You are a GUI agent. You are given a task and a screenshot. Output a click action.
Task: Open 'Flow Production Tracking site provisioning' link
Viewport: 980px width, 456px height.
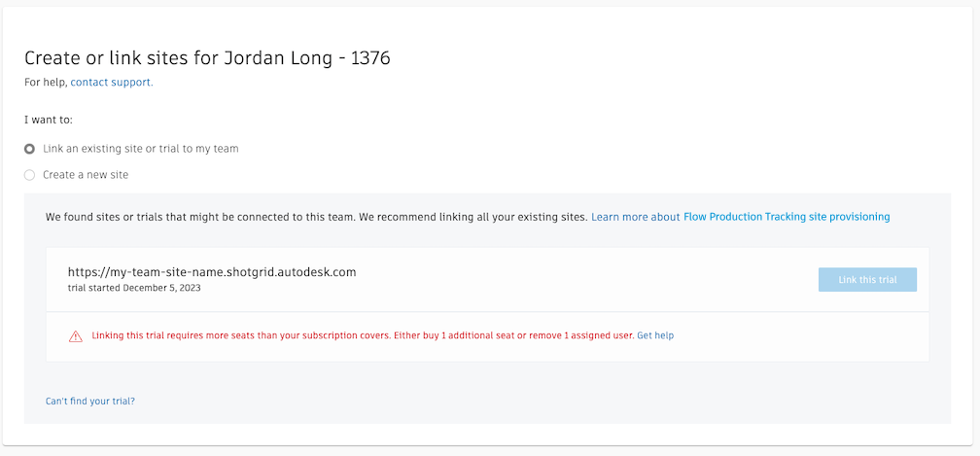787,217
